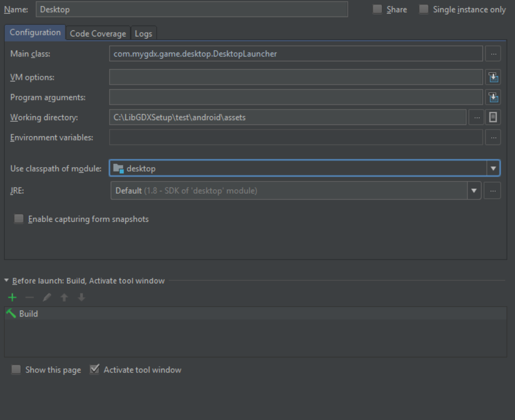
Task: Expand VM options field editor icon
Action: (x=493, y=77)
